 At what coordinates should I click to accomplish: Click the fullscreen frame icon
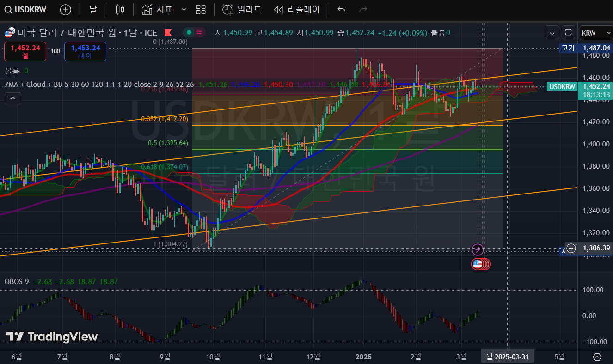(568, 32)
